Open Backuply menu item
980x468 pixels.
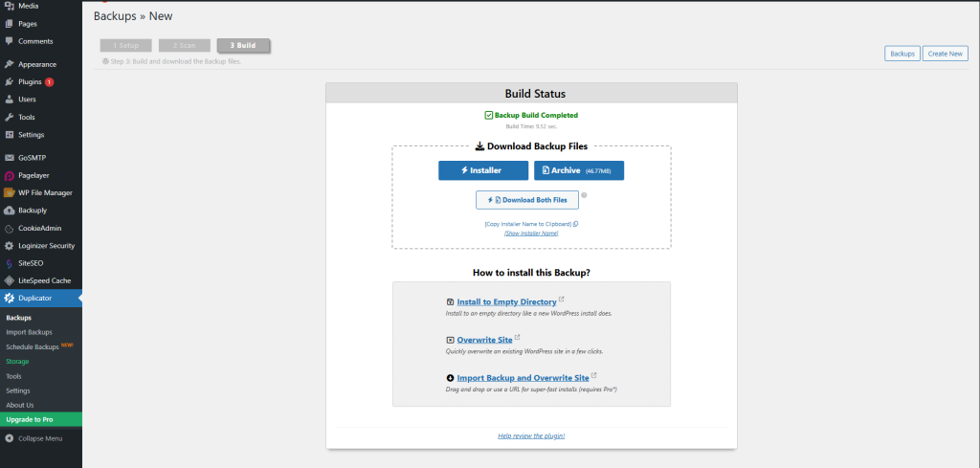coord(40,211)
